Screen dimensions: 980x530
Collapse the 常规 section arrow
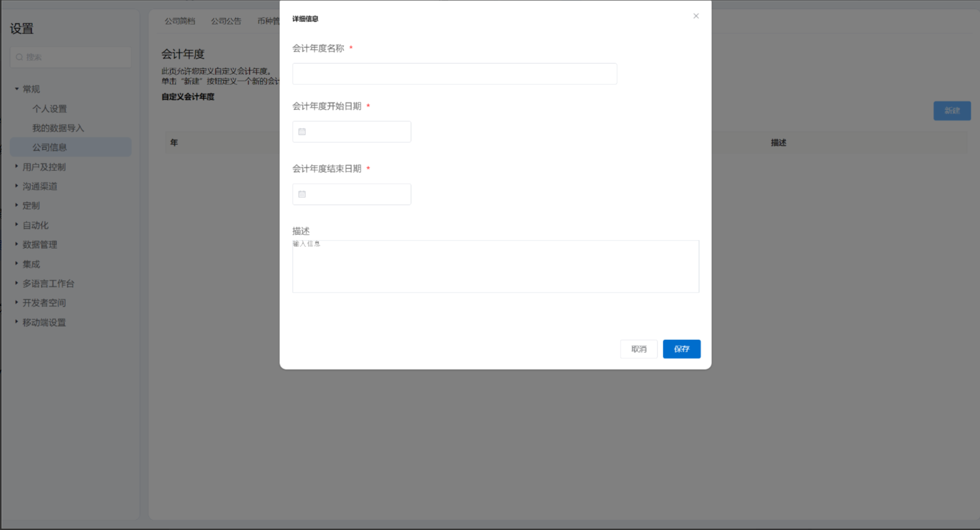coord(16,89)
